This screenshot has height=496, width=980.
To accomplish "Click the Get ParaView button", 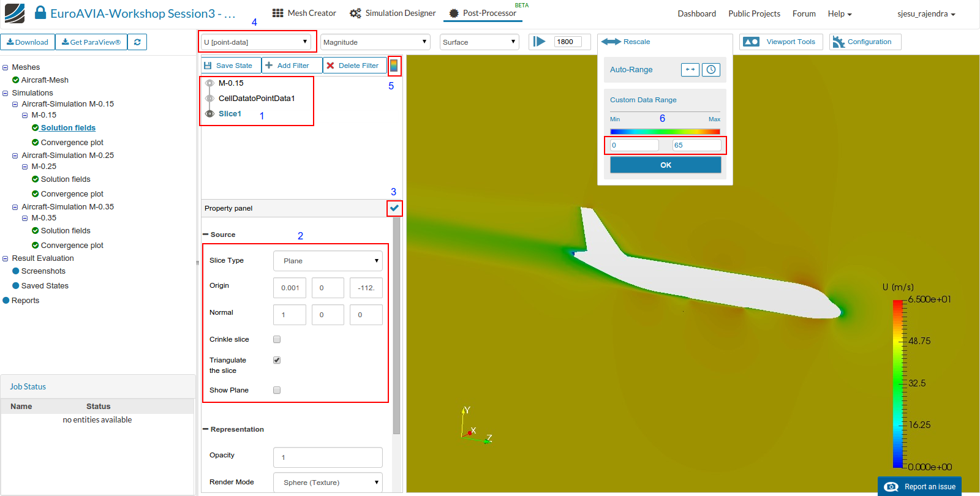I will click(x=91, y=42).
